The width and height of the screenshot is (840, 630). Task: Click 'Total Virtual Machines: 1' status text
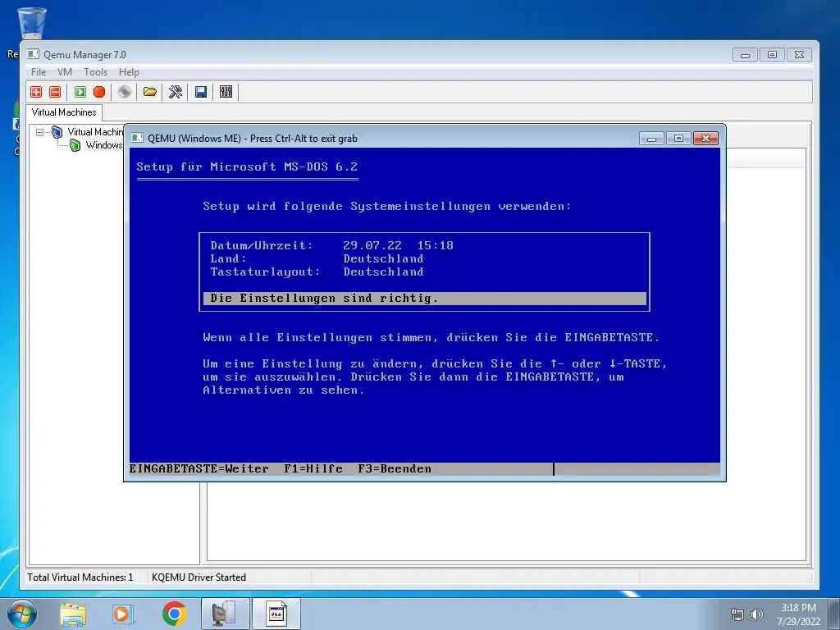(x=80, y=577)
